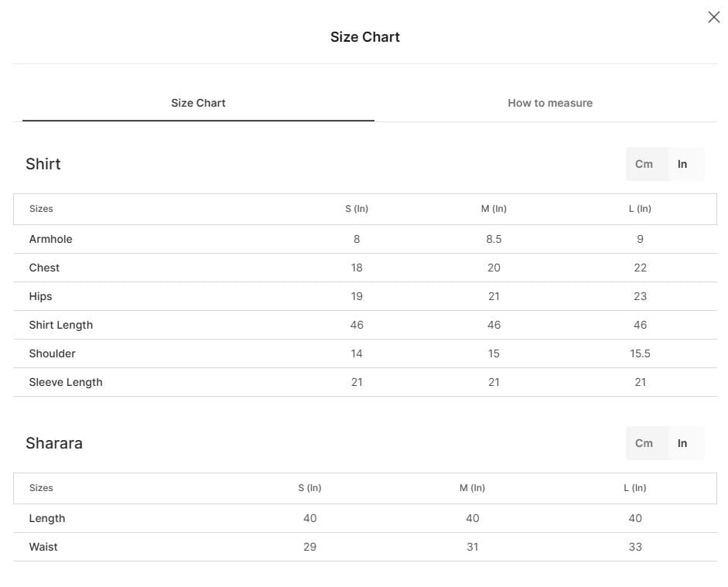Click the L (In) header in Sharara table
The image size is (728, 587).
tap(634, 488)
